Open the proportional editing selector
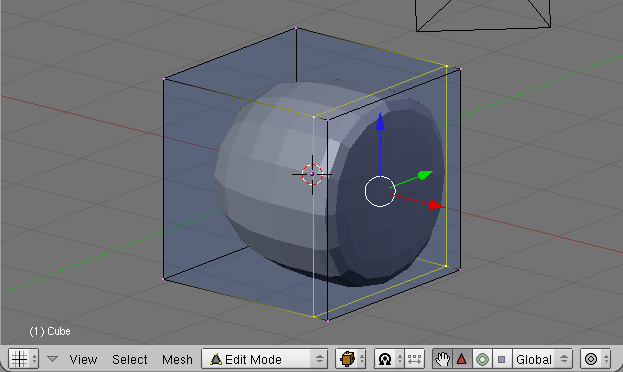The height and width of the screenshot is (372, 623). click(595, 359)
